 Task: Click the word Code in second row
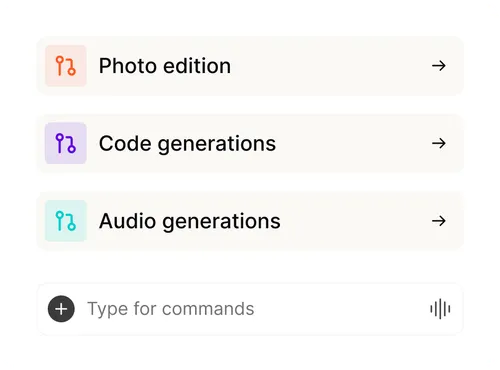[x=125, y=143]
